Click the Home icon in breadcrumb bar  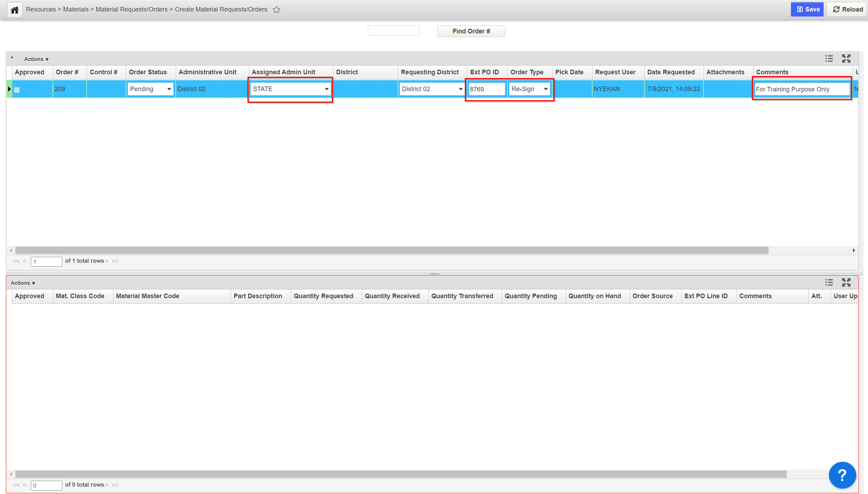tap(15, 10)
